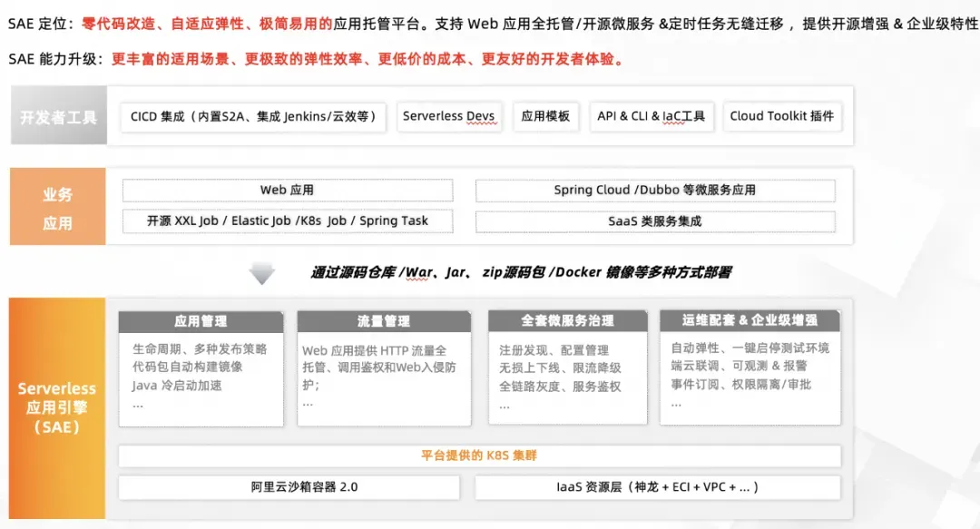Click the 平台提供的 K8S 集群 bar
The height and width of the screenshot is (529, 980).
[479, 456]
